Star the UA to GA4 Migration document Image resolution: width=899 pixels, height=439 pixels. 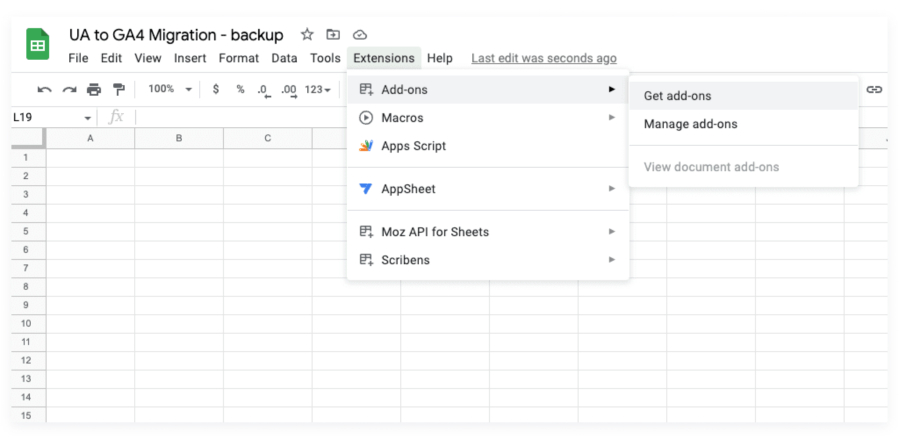point(307,34)
